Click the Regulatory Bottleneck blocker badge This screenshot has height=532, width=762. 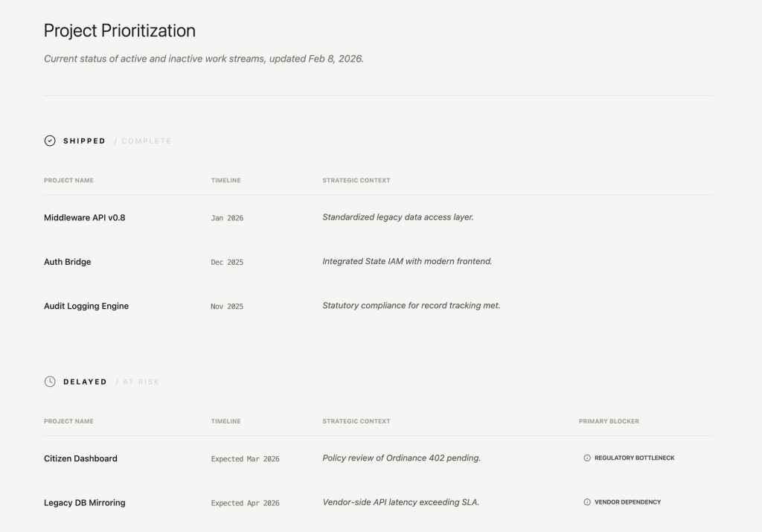tap(634, 458)
